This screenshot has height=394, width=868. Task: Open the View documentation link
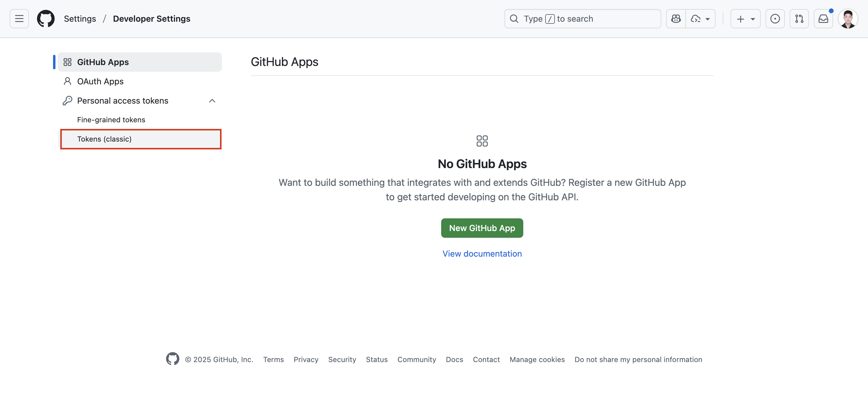(x=482, y=254)
